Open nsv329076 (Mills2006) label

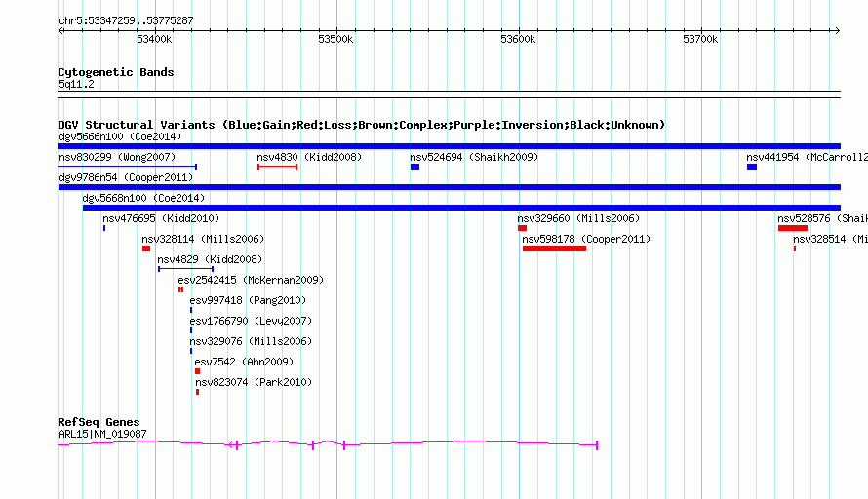251,341
